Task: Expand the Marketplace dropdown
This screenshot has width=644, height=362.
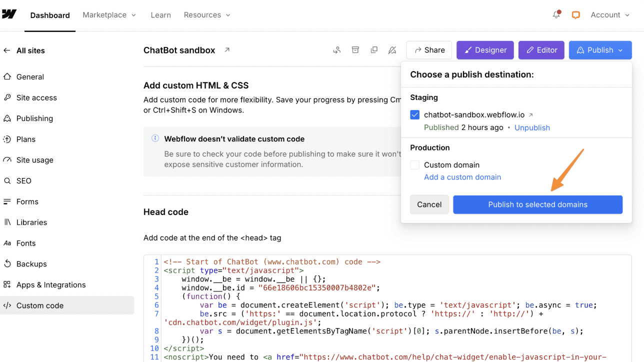Action: [x=109, y=15]
